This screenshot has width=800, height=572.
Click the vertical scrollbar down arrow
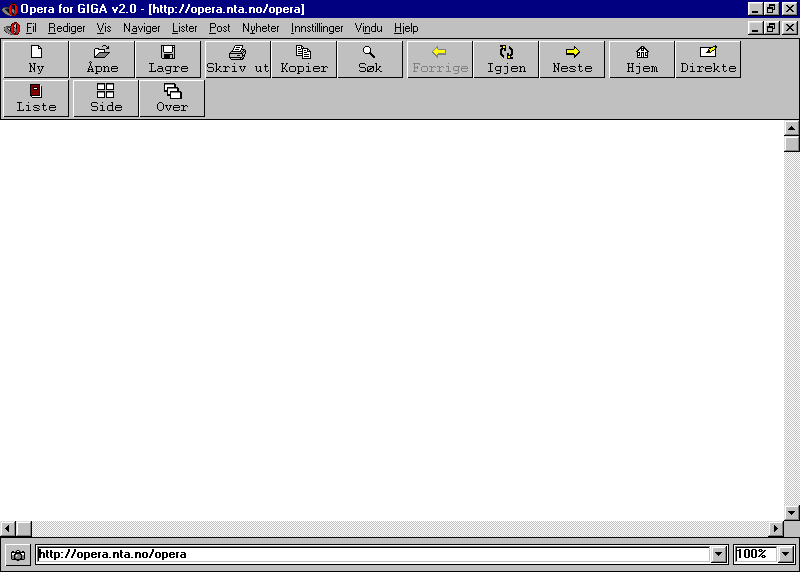tap(792, 513)
